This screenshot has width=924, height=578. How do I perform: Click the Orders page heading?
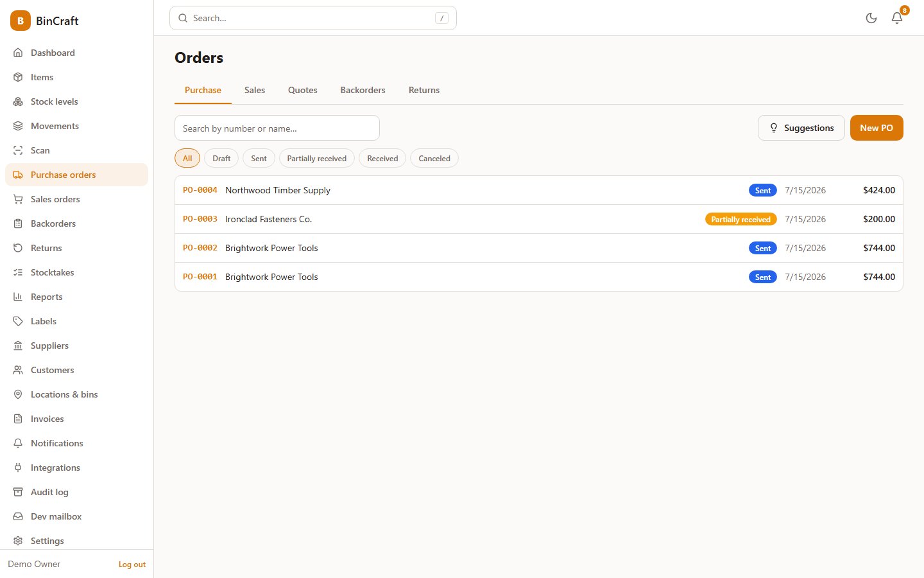point(199,58)
